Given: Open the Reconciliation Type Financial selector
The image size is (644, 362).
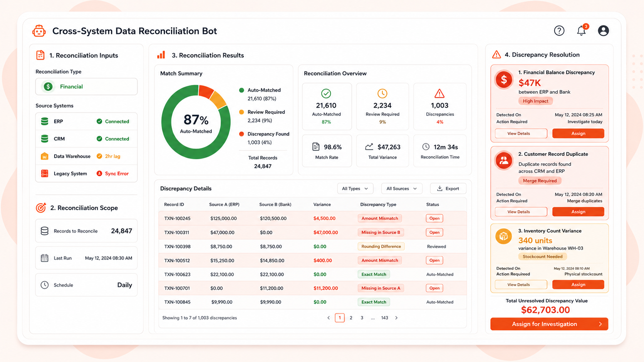Looking at the screenshot, I should (x=86, y=87).
